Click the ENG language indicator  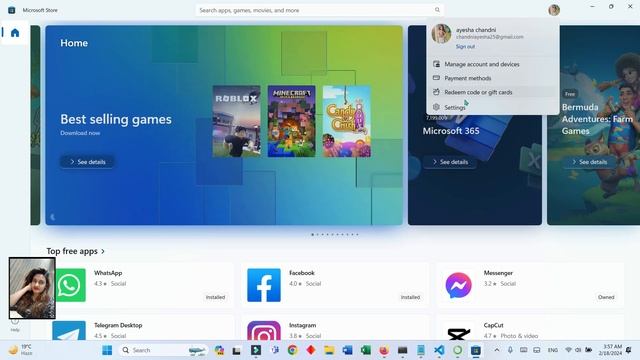pos(553,350)
